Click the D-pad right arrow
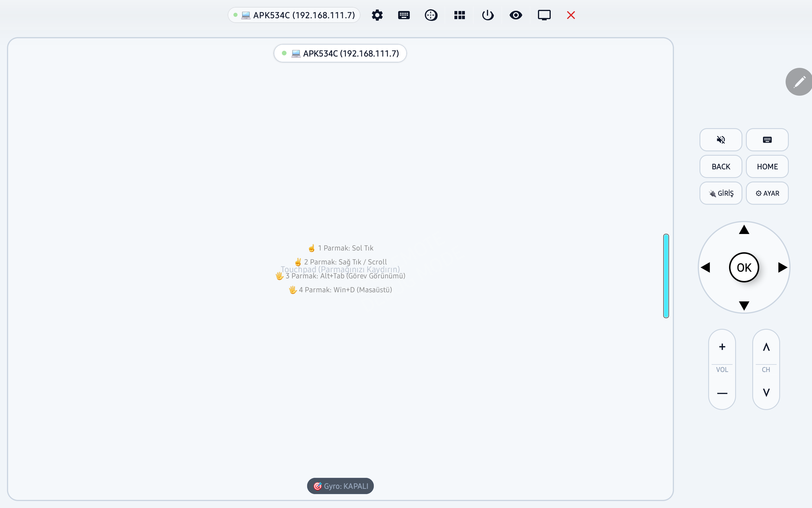Viewport: 812px width, 508px height. pyautogui.click(x=782, y=267)
